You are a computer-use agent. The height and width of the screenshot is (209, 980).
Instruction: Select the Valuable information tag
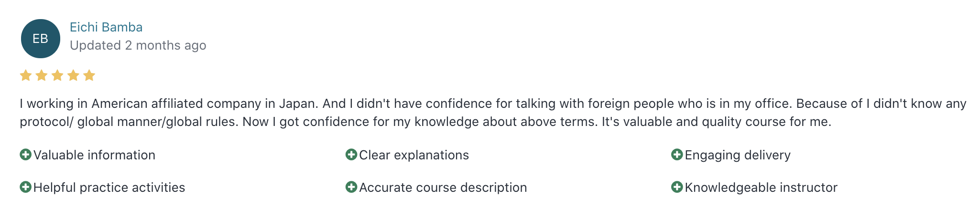(87, 155)
